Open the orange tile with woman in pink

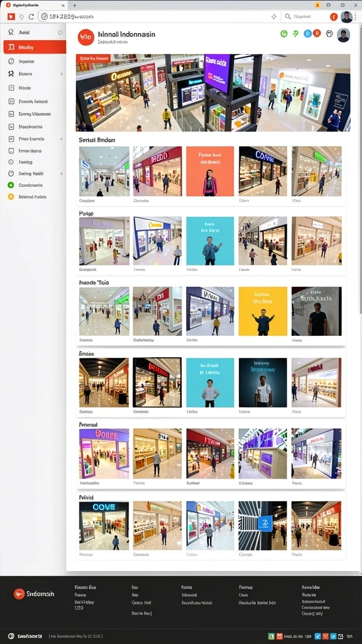pos(210,171)
